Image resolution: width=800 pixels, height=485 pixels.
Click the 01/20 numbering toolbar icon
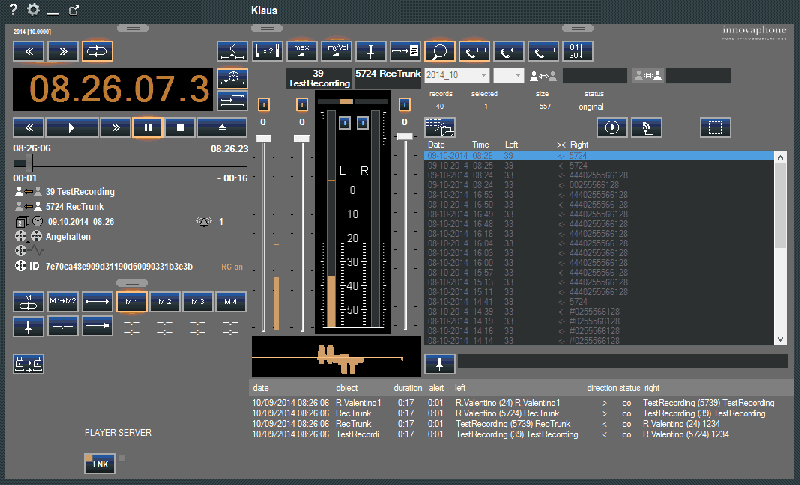point(578,52)
